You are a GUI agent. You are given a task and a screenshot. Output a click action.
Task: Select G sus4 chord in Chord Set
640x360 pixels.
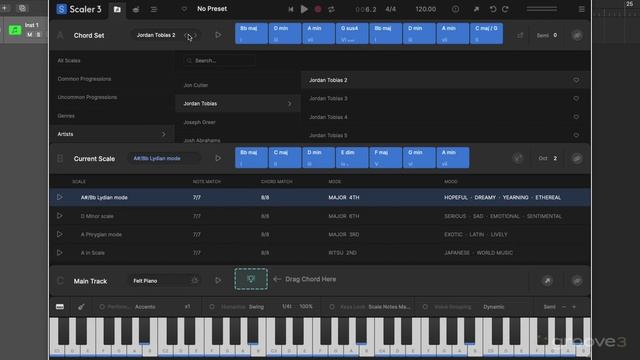click(351, 33)
